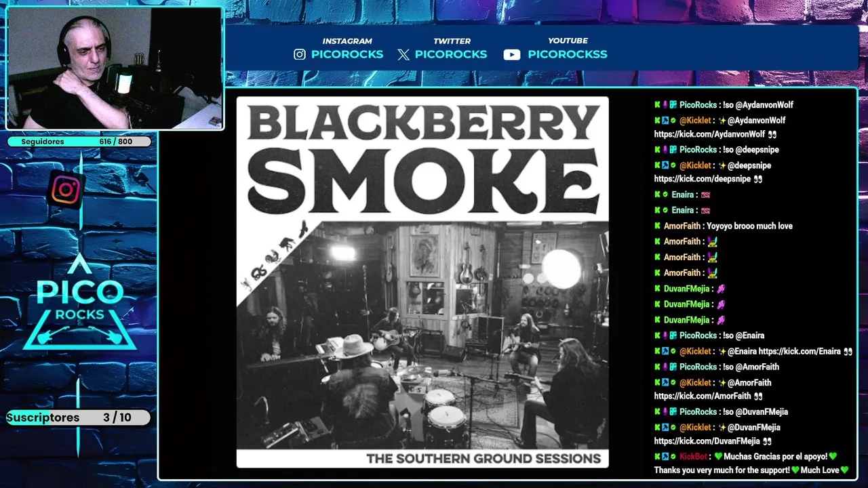Click 'Muchas Gracias por el apoyo!' message
This screenshot has height=488, width=868.
tap(776, 456)
